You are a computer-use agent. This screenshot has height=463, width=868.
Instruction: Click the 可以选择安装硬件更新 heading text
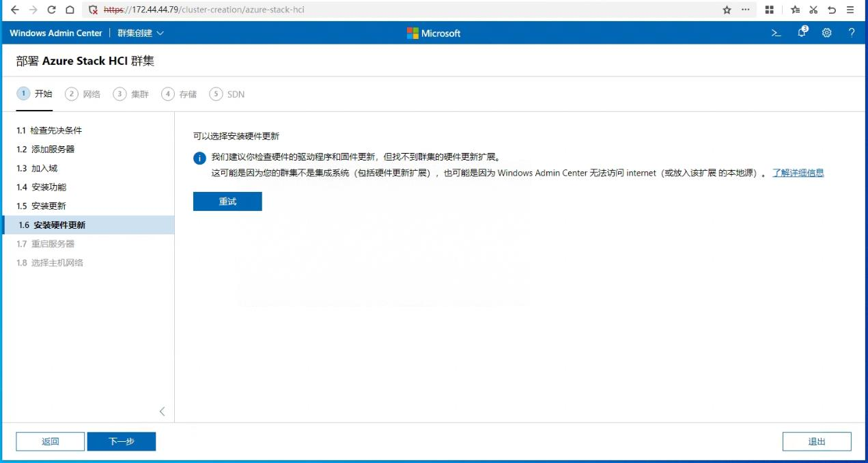(x=236, y=136)
